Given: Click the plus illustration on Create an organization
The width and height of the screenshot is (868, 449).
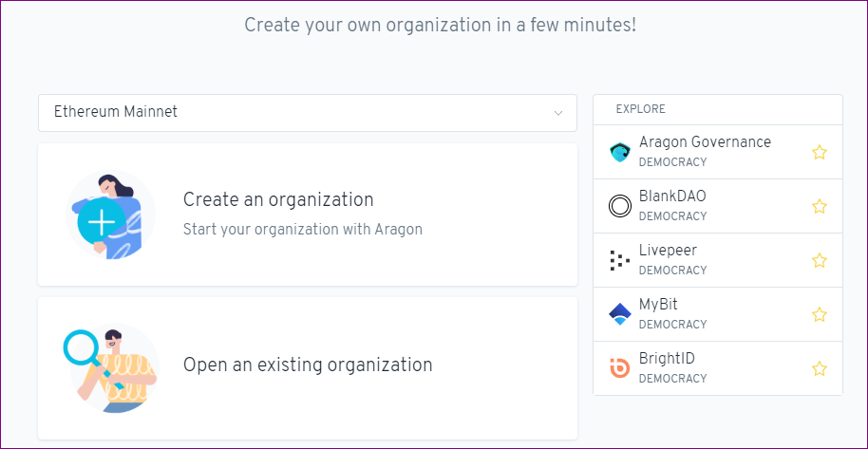Looking at the screenshot, I should click(x=103, y=221).
